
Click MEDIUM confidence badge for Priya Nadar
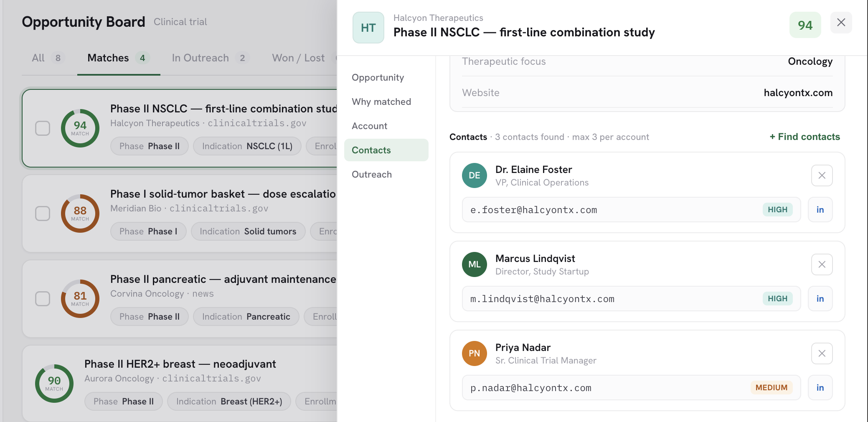click(771, 388)
